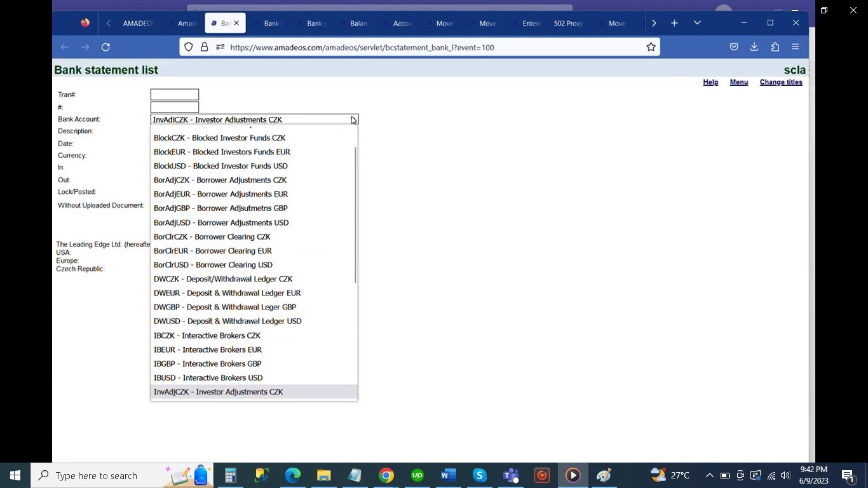Open the Help link
The width and height of the screenshot is (868, 488).
[710, 82]
